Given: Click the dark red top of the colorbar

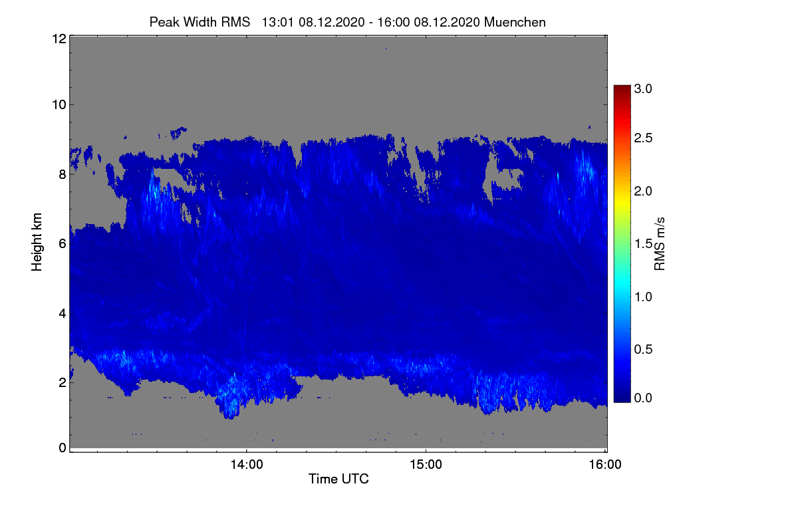Looking at the screenshot, I should click(622, 90).
